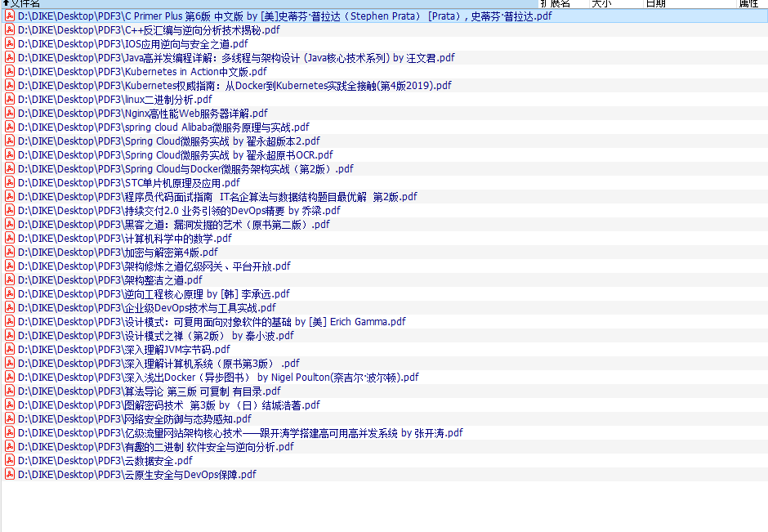The image size is (768, 532).
Task: Select Spring Cloud微服务实战 翟永超原书OCR.pdf name
Action: (x=176, y=154)
